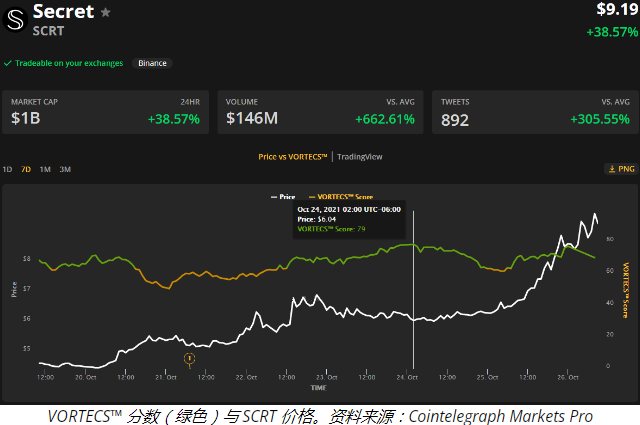Click the SCRT ticker symbol
The height and width of the screenshot is (425, 640).
[48, 31]
